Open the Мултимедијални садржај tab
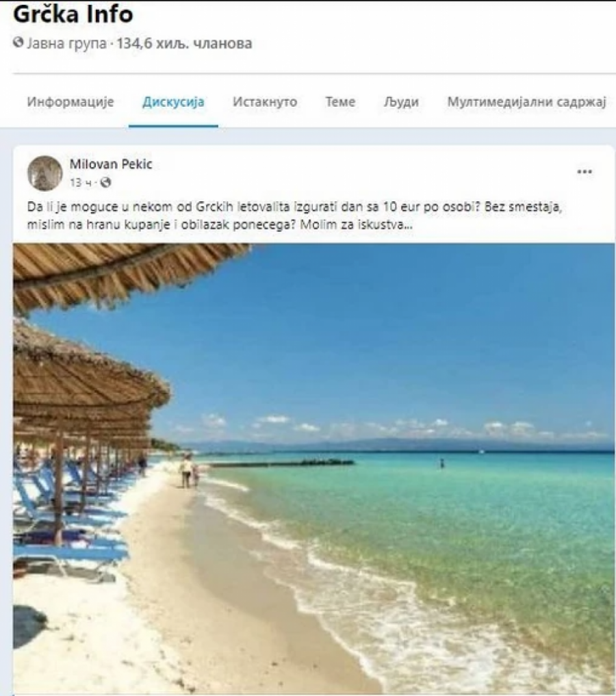Viewport: 616px width, 696px height. point(526,102)
